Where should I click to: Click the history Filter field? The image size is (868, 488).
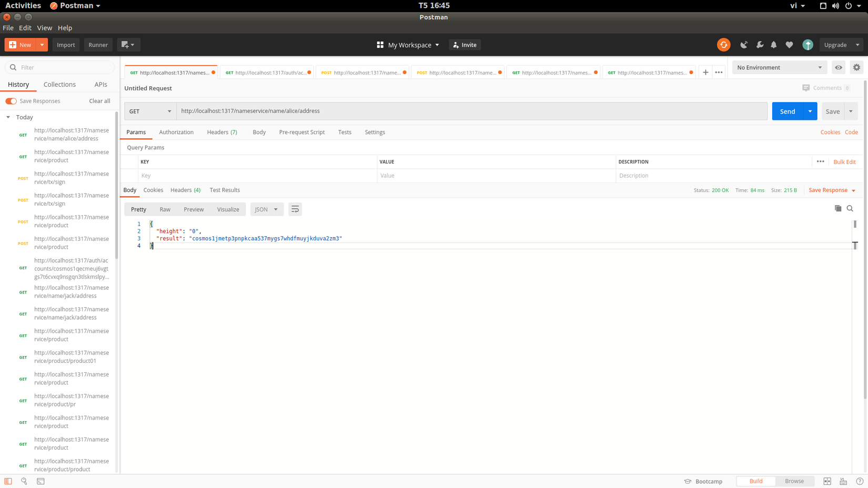coord(59,67)
